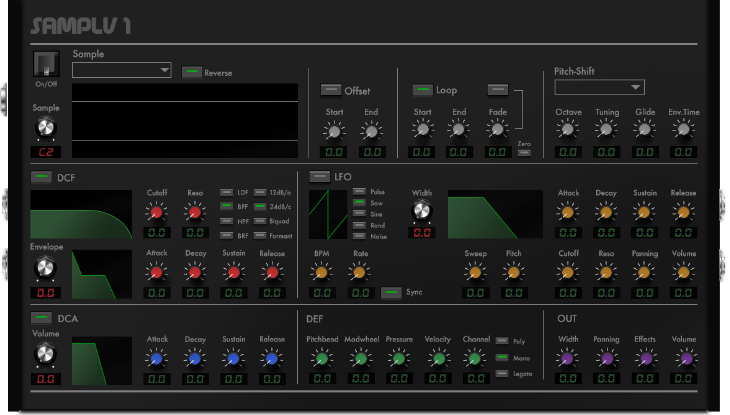Click the Offset Start knob

click(334, 131)
